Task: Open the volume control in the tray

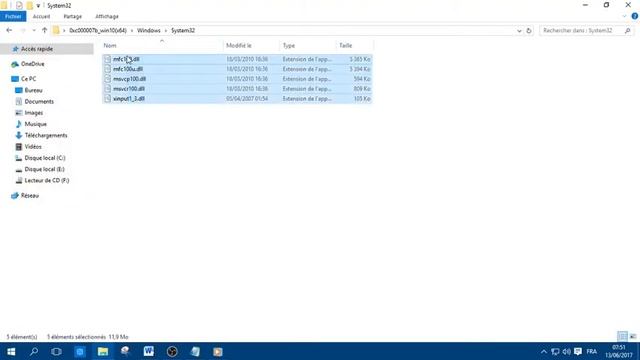Action: (567, 352)
